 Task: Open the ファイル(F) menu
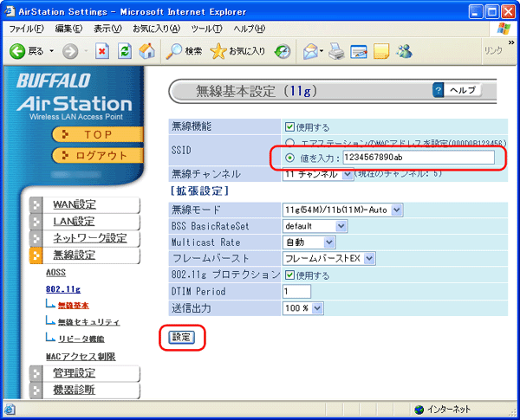point(26,29)
